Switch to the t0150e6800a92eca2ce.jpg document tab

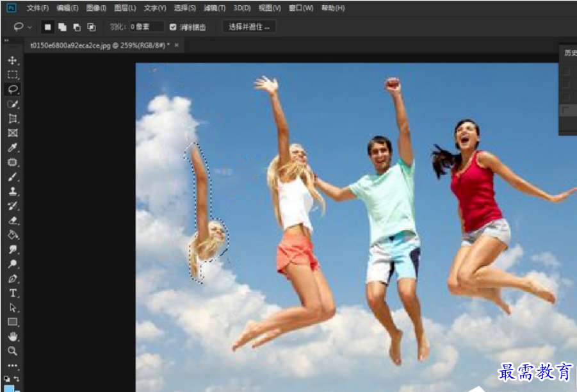(x=100, y=45)
